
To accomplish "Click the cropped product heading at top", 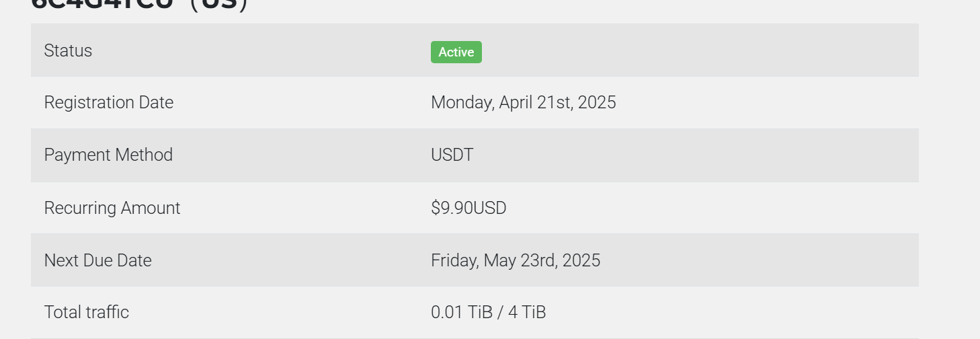I will pos(140,4).
